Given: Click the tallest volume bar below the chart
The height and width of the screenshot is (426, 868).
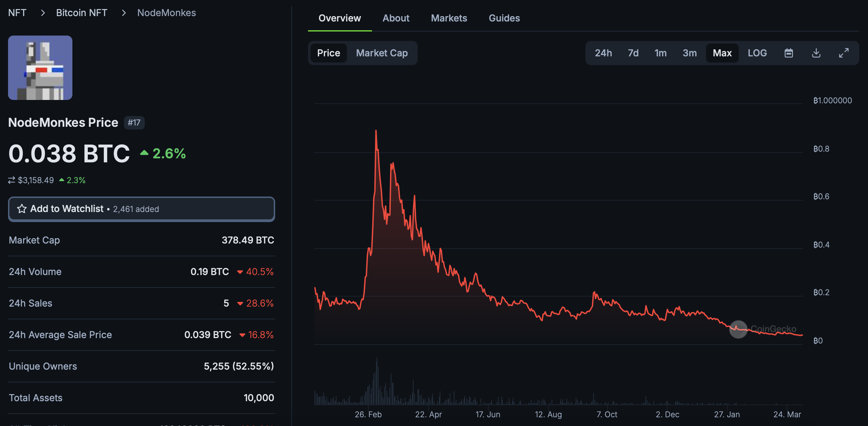Looking at the screenshot, I should pos(377,381).
